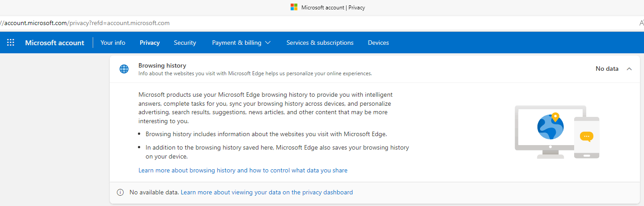Click the bullet 'Browsing history includes information' text
The height and width of the screenshot is (206, 644).
point(266,134)
